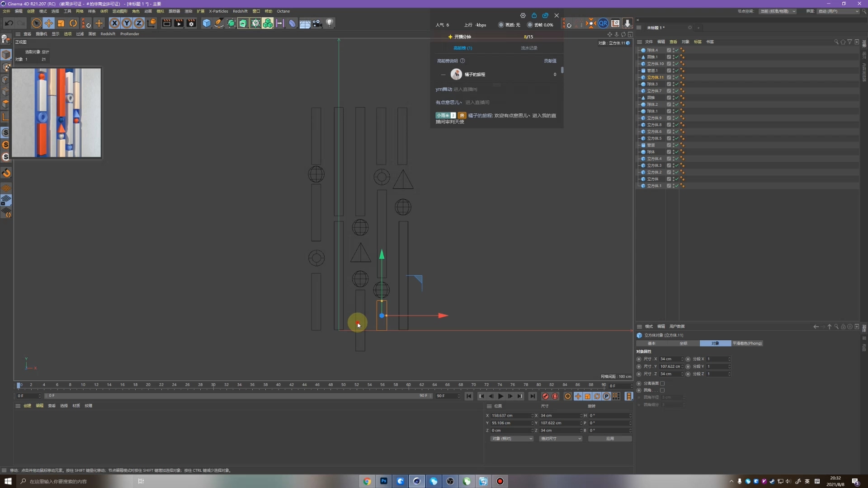
Task: Click the 尺寸 Y size input field
Action: click(671, 366)
